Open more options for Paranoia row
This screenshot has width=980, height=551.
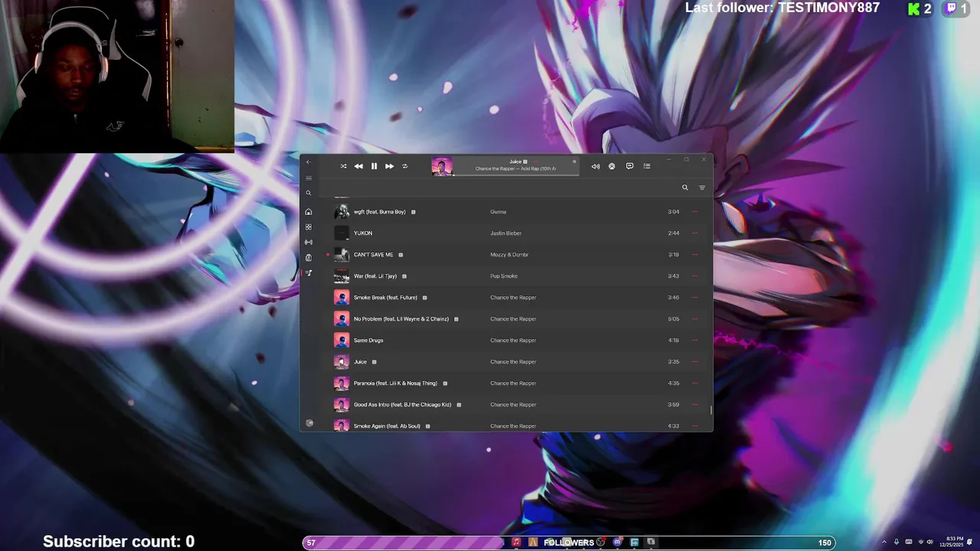coord(695,383)
